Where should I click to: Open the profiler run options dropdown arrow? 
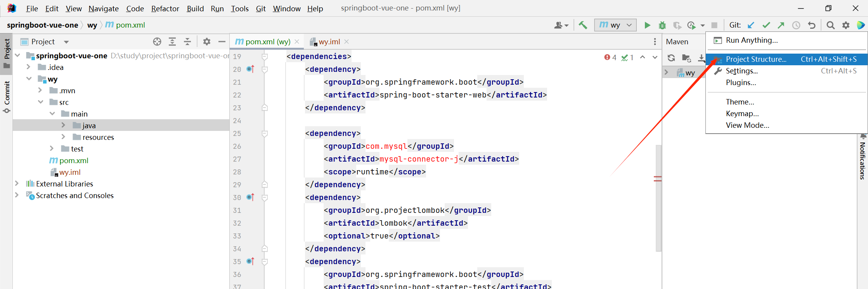(703, 26)
